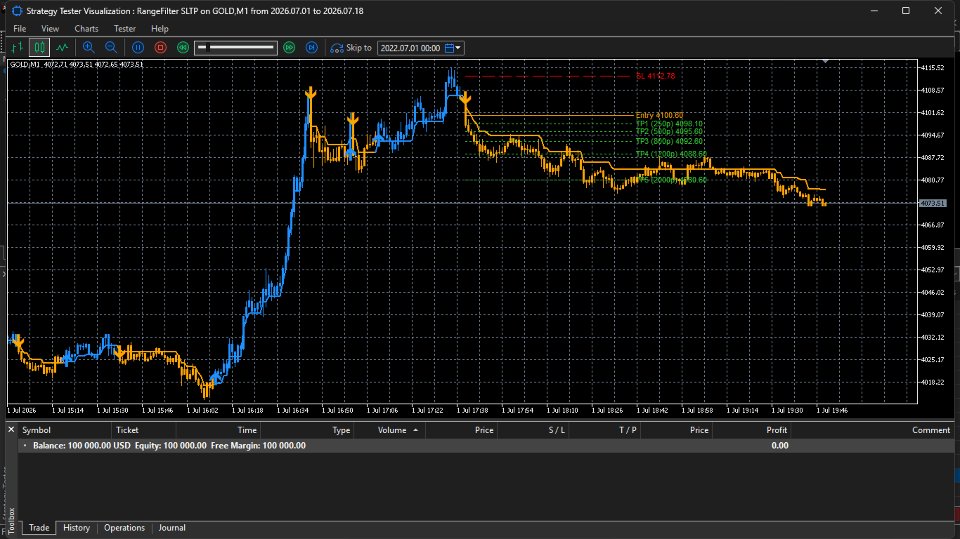Close the Toolbox panel
Viewport: 960px width, 539px height.
coord(11,430)
